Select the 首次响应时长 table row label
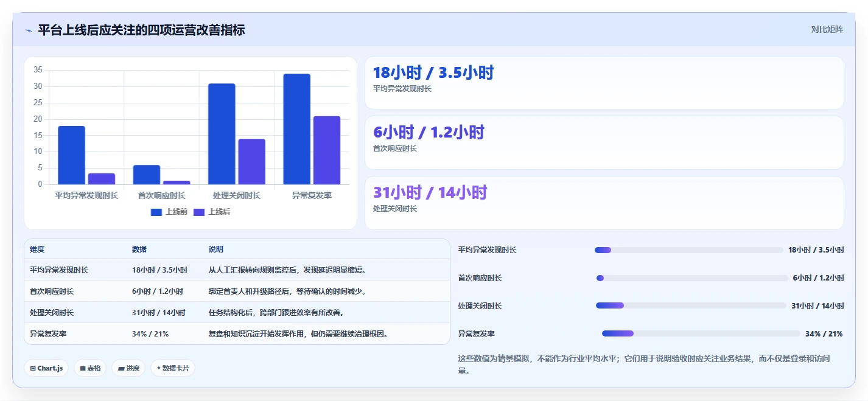868x401 pixels. [52, 291]
